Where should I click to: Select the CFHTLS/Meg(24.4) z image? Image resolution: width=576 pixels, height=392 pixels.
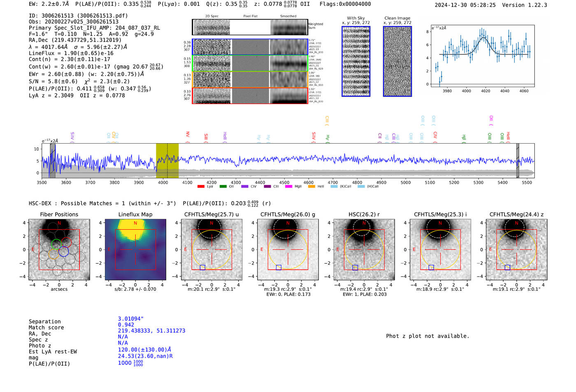point(517,250)
